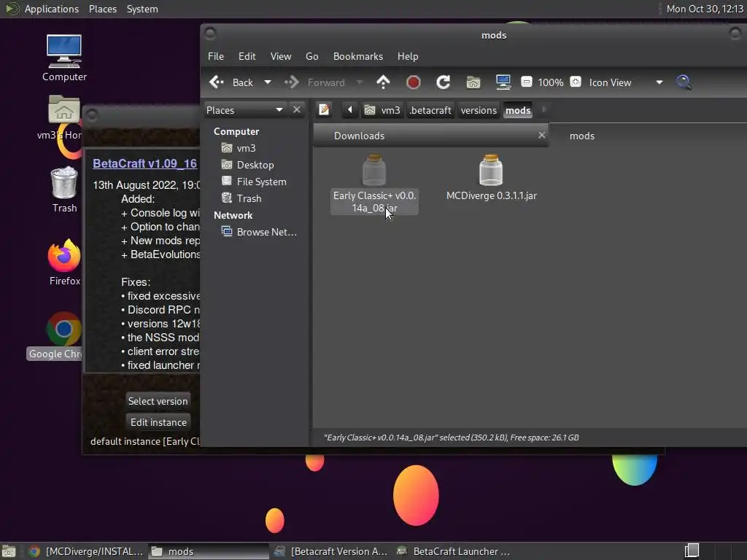Image resolution: width=747 pixels, height=560 pixels.
Task: Select the MCDiverge 0.3.1.1.jar file icon
Action: (x=491, y=170)
